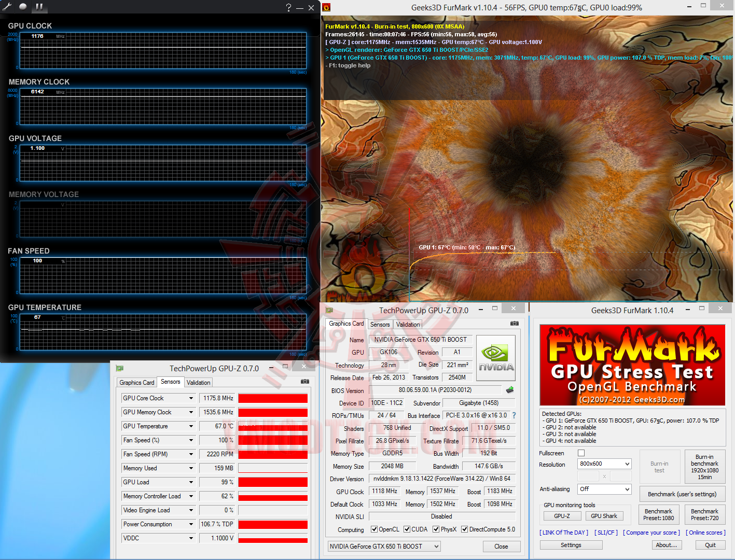Open the Validation tab in the right GPU-Z window

pos(408,325)
